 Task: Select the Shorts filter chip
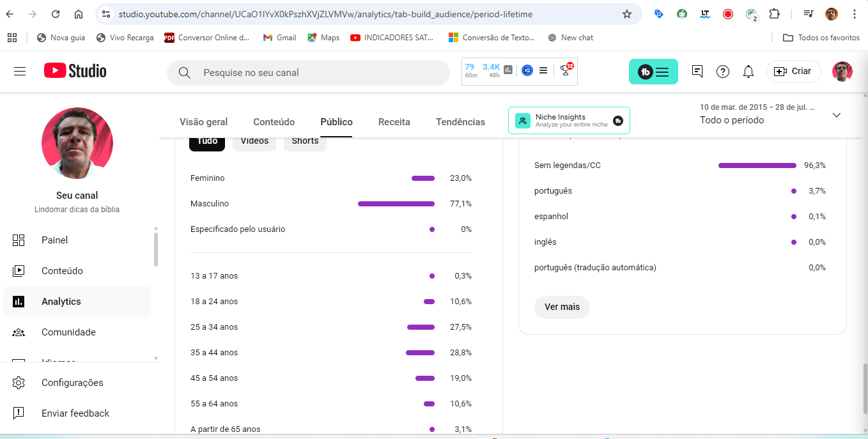(x=305, y=141)
